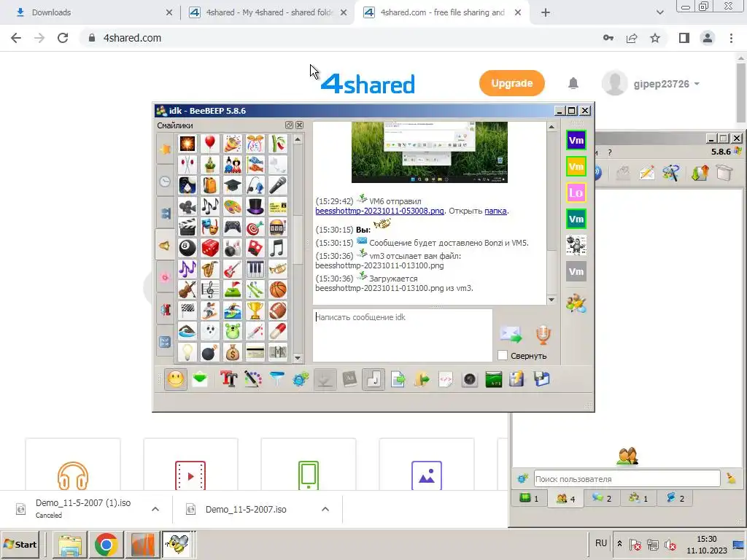Select the favorites star emoji category tab
This screenshot has width=747, height=560.
[x=165, y=149]
